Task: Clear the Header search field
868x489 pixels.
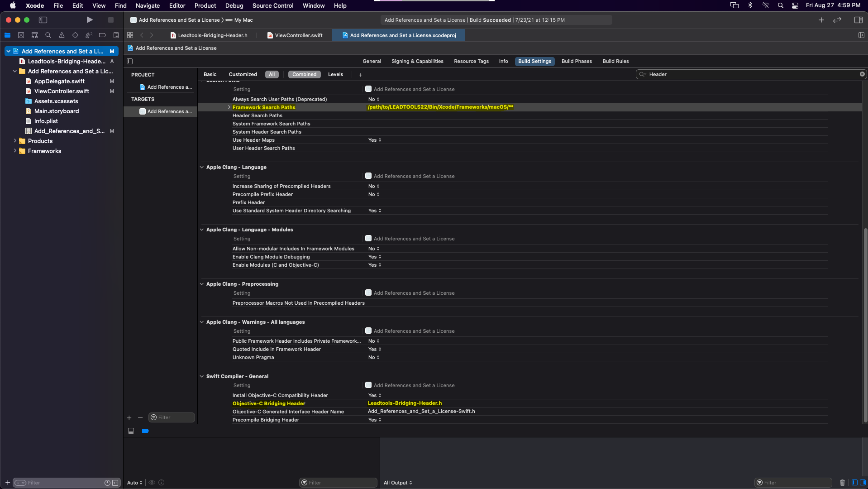Action: tap(862, 74)
